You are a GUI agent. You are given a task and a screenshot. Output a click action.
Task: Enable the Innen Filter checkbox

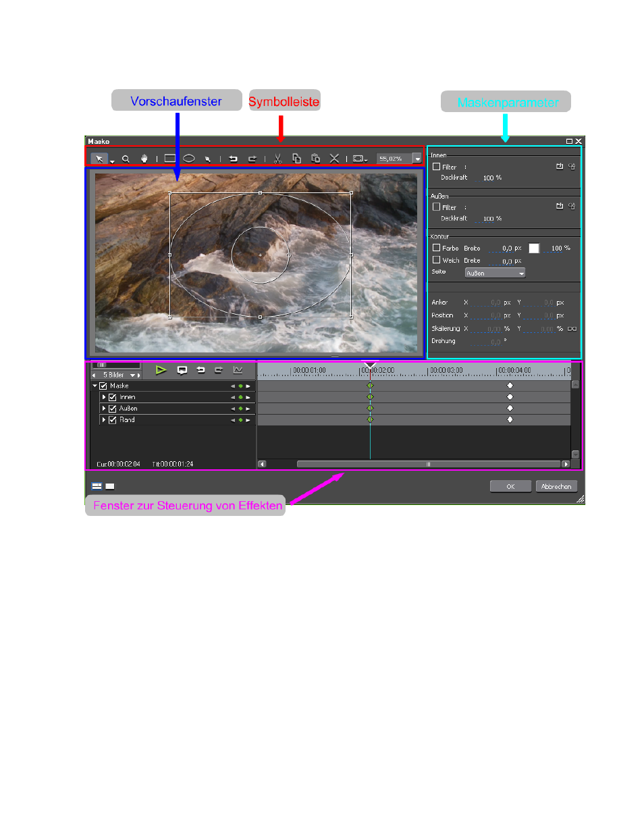436,166
